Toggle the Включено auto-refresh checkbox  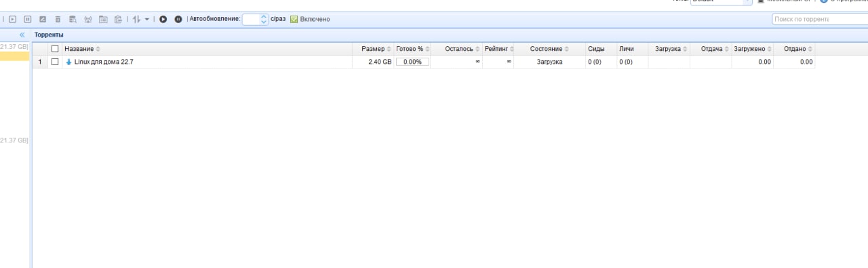294,19
